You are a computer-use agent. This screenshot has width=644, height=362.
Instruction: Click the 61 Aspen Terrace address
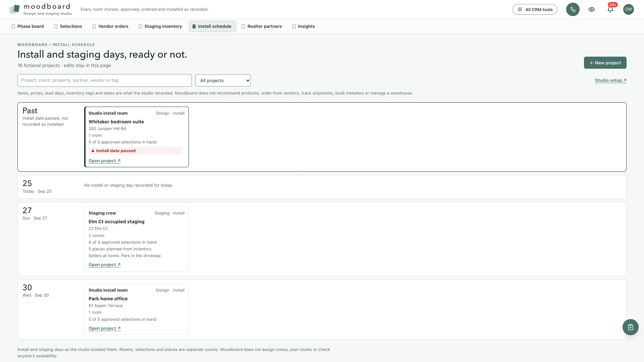click(x=105, y=306)
